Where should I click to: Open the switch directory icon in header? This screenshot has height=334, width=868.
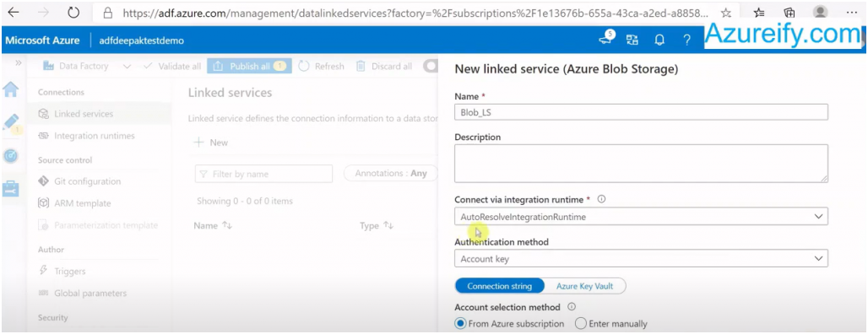(632, 40)
